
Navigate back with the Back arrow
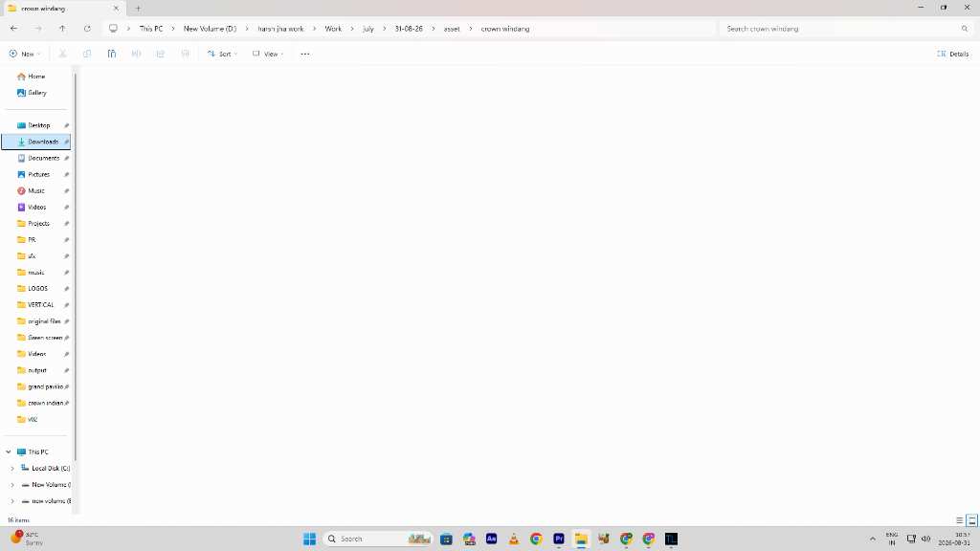pos(13,29)
